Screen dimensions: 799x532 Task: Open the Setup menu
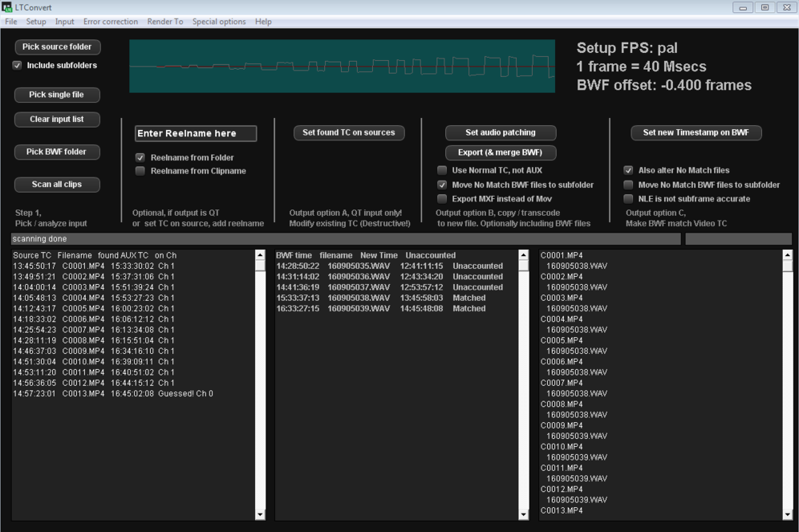[36, 22]
